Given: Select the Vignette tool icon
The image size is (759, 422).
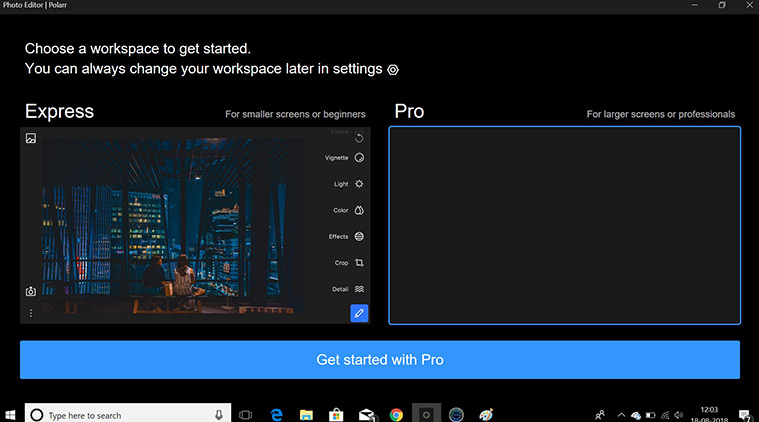Looking at the screenshot, I should (x=359, y=158).
